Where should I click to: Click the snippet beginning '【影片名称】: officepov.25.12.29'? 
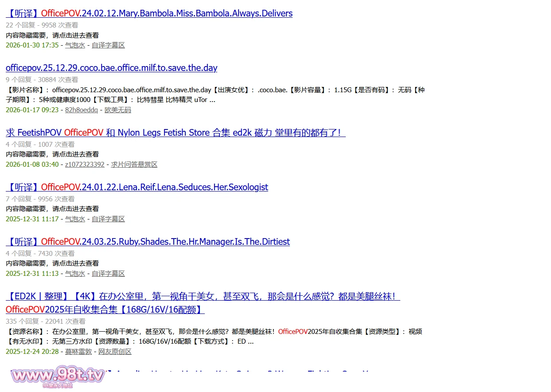pyautogui.click(x=215, y=95)
